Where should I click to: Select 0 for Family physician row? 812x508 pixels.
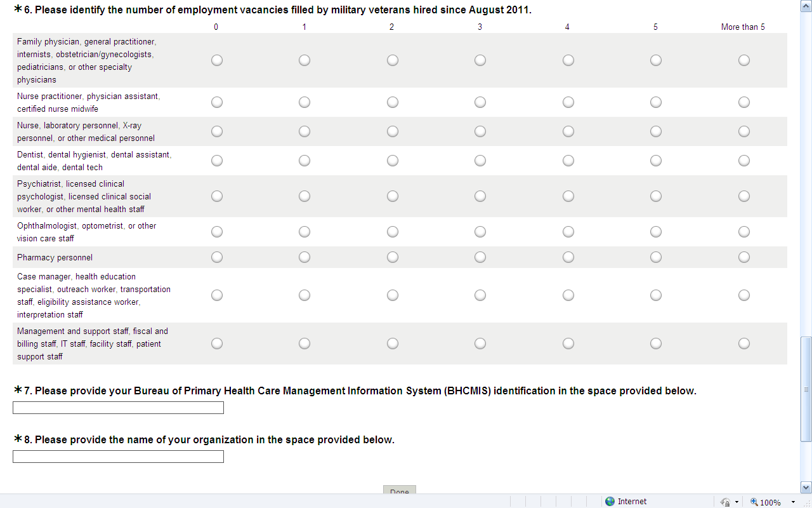point(217,60)
